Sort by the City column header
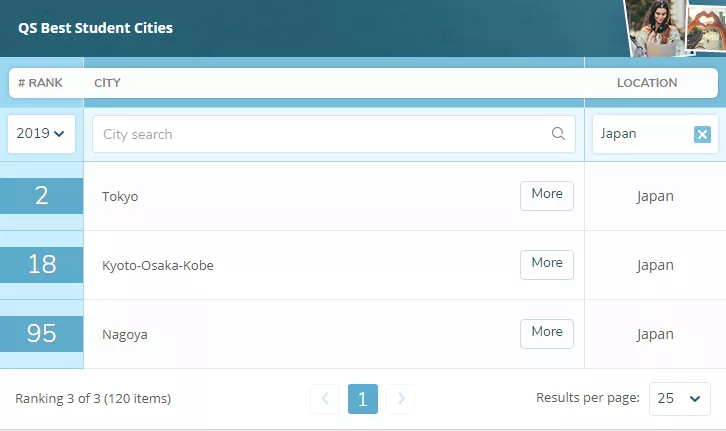 coord(107,83)
